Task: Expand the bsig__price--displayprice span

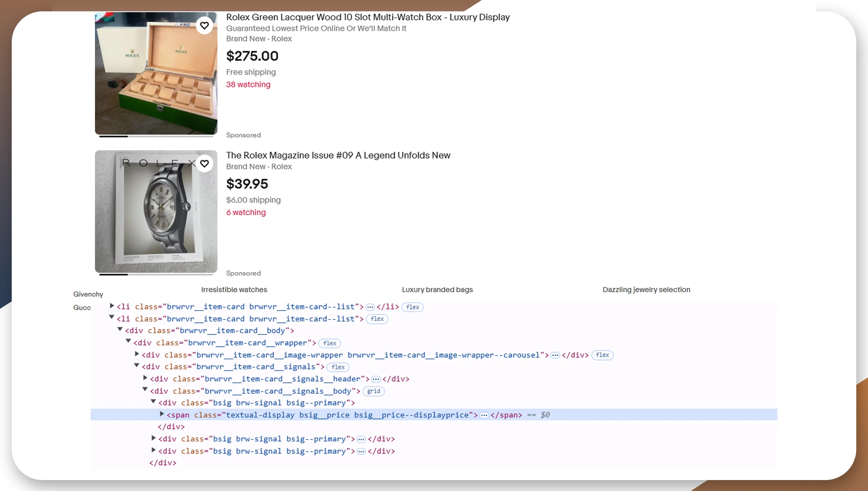Action: [x=162, y=414]
